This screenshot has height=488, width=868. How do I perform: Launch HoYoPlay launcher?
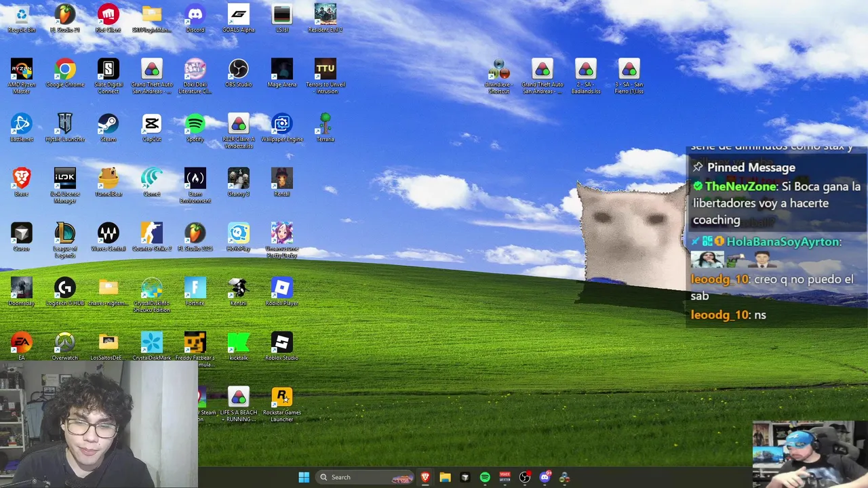click(x=238, y=237)
